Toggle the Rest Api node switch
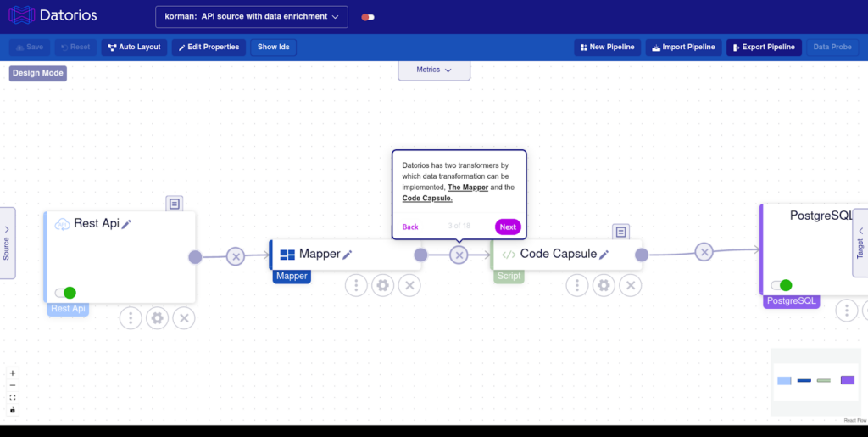This screenshot has height=437, width=868. 65,293
